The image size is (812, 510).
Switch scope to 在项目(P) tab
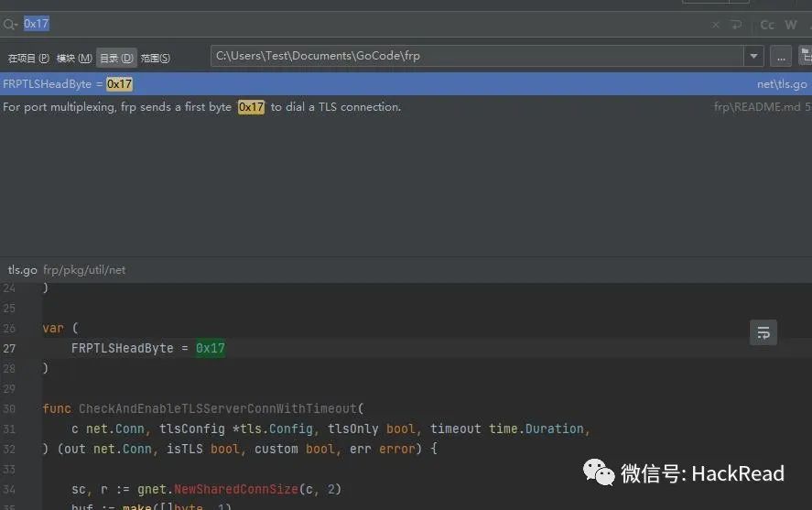[x=28, y=58]
